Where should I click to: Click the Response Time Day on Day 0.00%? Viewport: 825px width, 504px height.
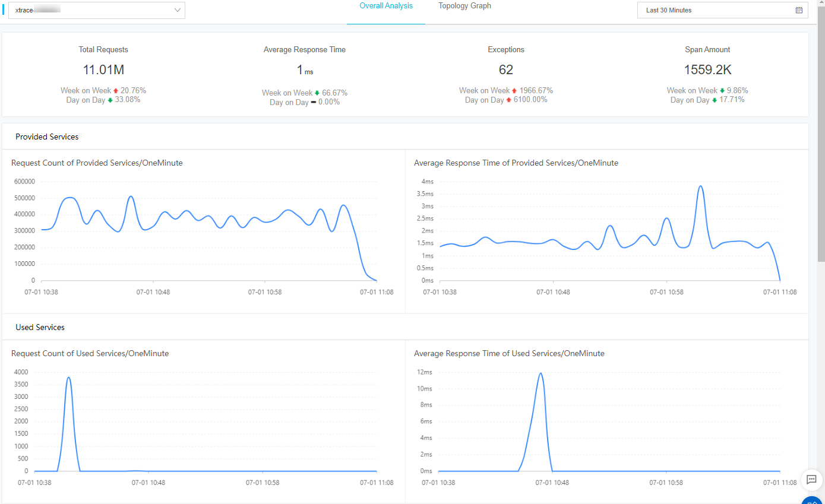coord(305,102)
